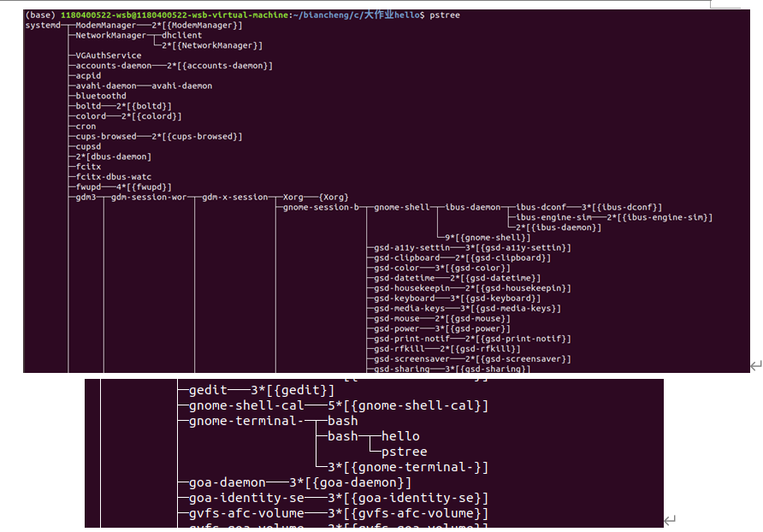Click the 2*[{gsd-screensaver}] thread entry
The width and height of the screenshot is (763, 532).
518,359
